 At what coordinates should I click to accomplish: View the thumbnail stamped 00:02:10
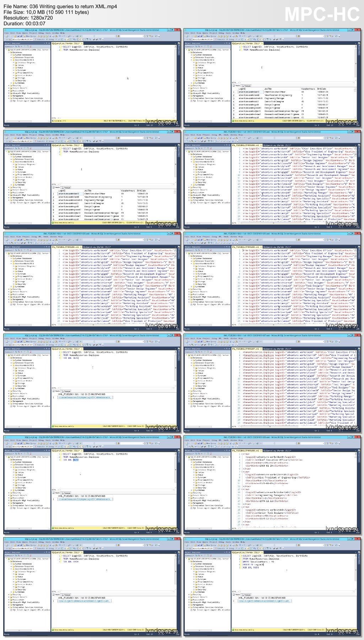[92, 485]
